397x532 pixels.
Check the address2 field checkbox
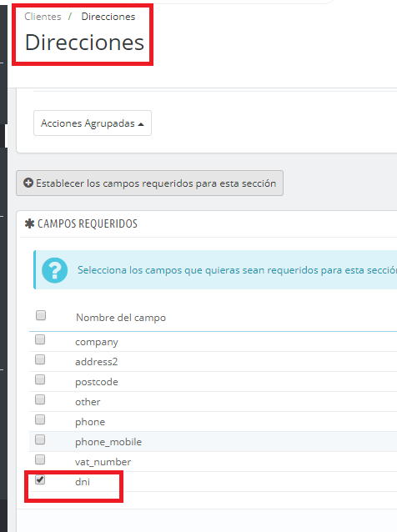tap(40, 359)
